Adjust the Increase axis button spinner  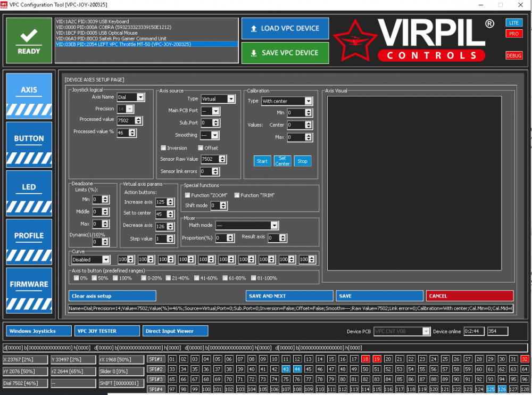tap(170, 202)
